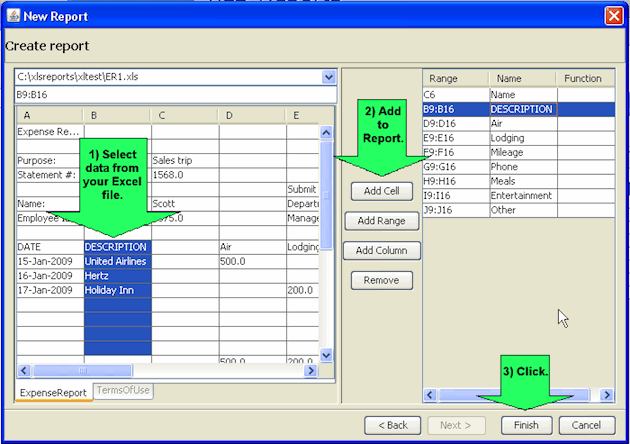Screen dimensions: 630x444
Task: Click the Add Column button
Action: [382, 251]
